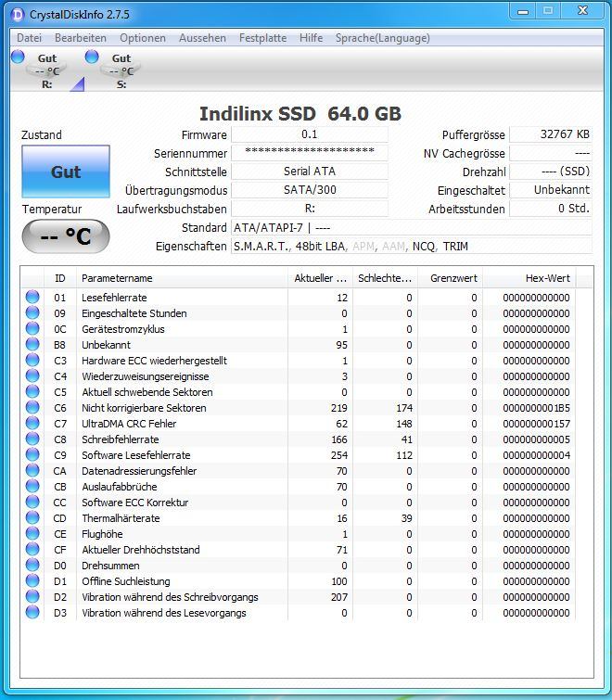The image size is (612, 700).
Task: Open the Sprache(Language) menu
Action: [383, 38]
